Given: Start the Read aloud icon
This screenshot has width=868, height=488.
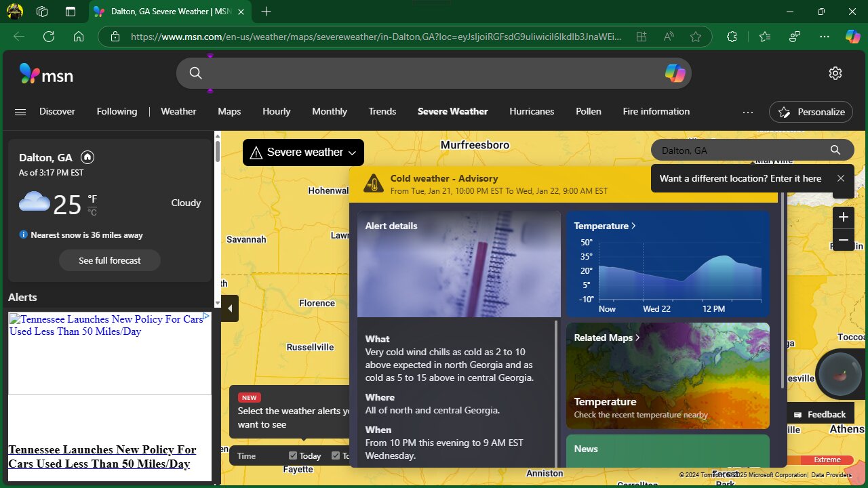Looking at the screenshot, I should [669, 37].
